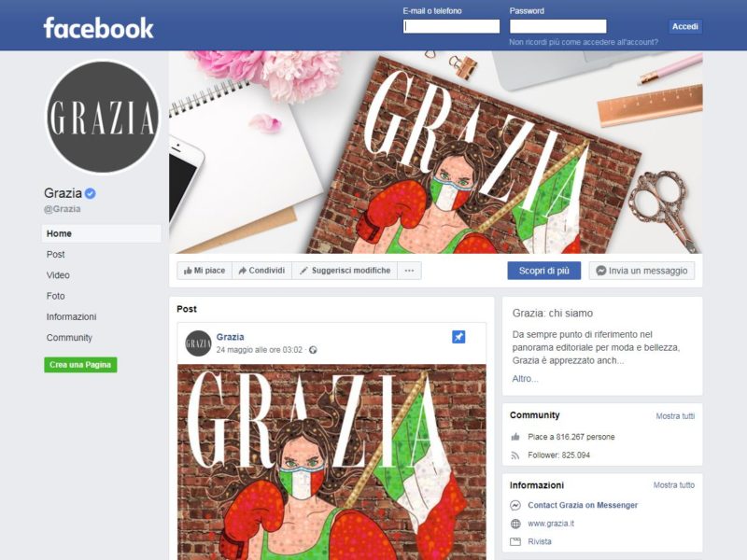Viewport: 747px width, 560px height.
Task: Open the three-dots more options button
Action: [409, 271]
